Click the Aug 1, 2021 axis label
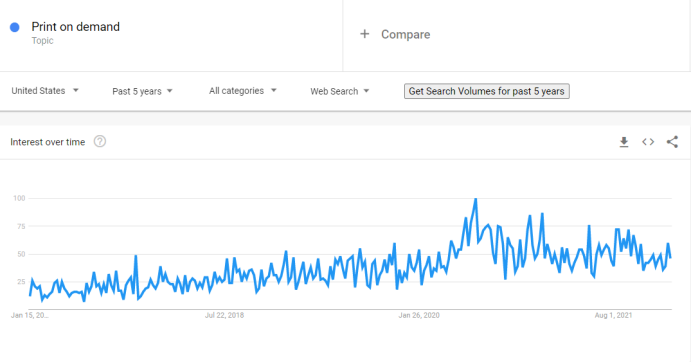 [x=613, y=315]
